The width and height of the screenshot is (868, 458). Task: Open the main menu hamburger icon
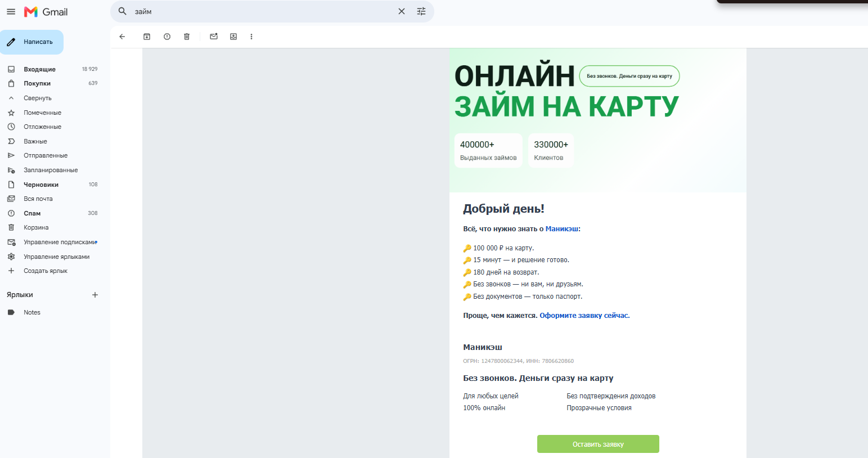coord(11,12)
